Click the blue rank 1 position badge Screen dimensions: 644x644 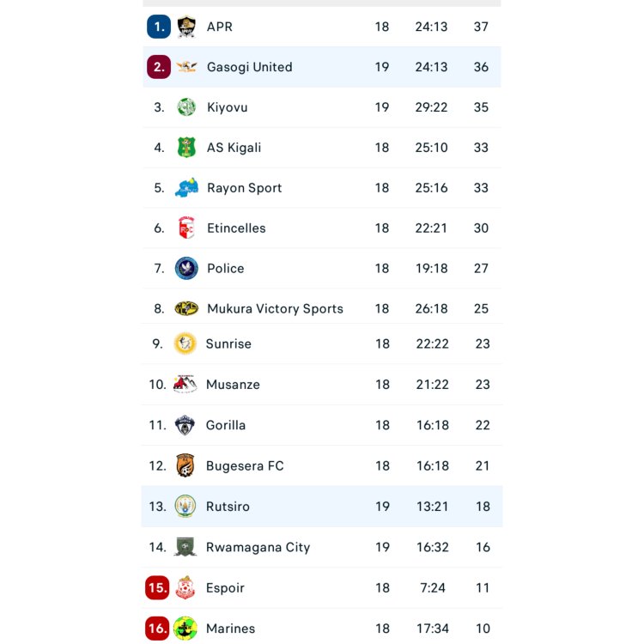159,27
